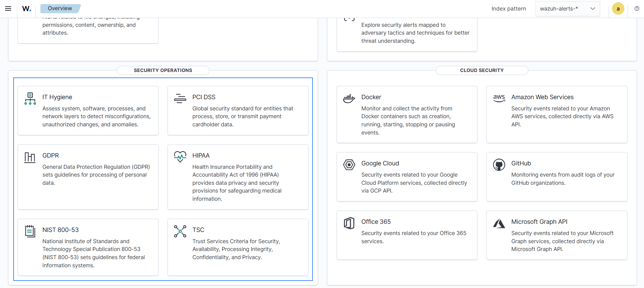This screenshot has height=288, width=644.
Task: Expand index pattern list via chevron arrow
Action: (592, 9)
